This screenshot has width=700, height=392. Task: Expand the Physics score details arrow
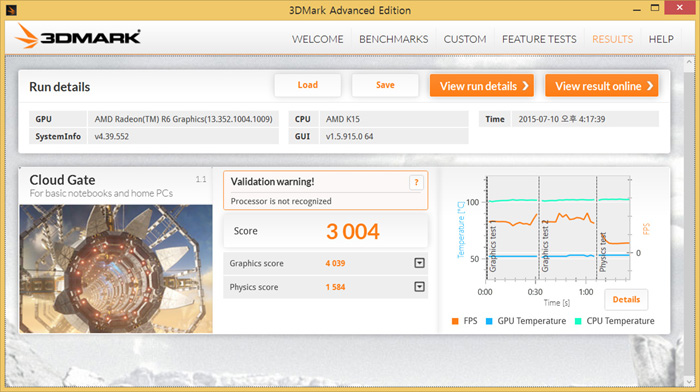pos(419,287)
